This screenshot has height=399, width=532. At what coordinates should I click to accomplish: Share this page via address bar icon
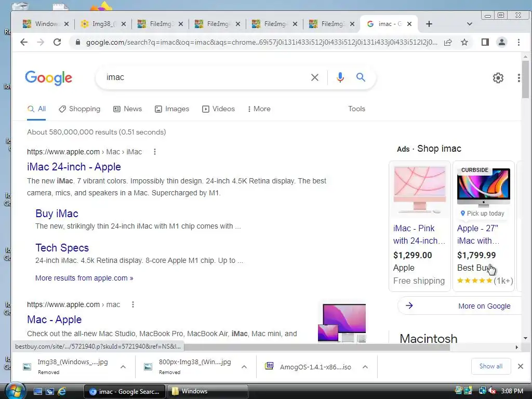[448, 42]
